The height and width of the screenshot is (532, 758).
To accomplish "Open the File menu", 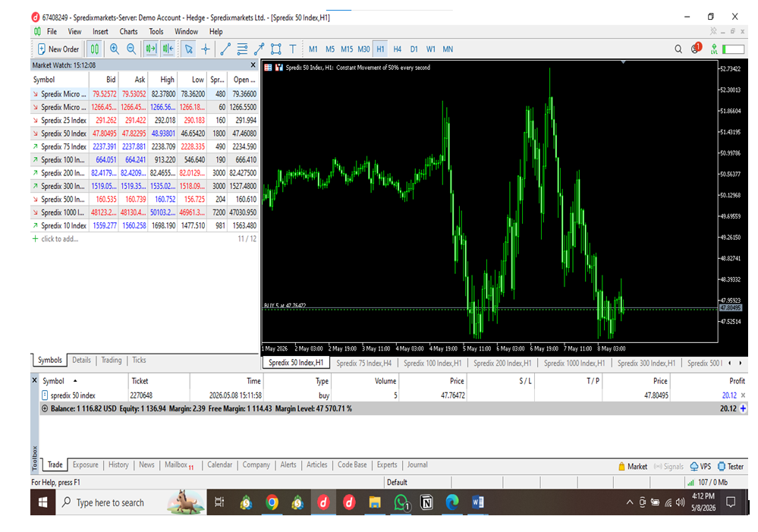I will pyautogui.click(x=52, y=31).
